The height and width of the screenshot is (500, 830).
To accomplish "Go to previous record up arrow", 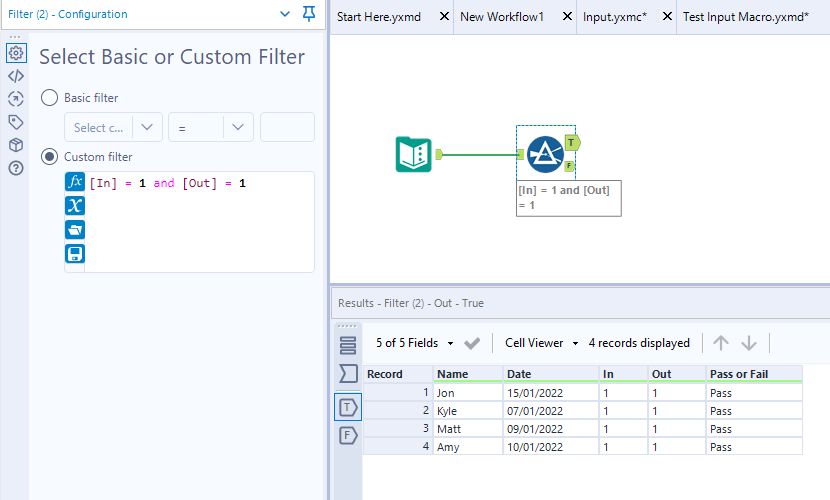I will point(720,343).
